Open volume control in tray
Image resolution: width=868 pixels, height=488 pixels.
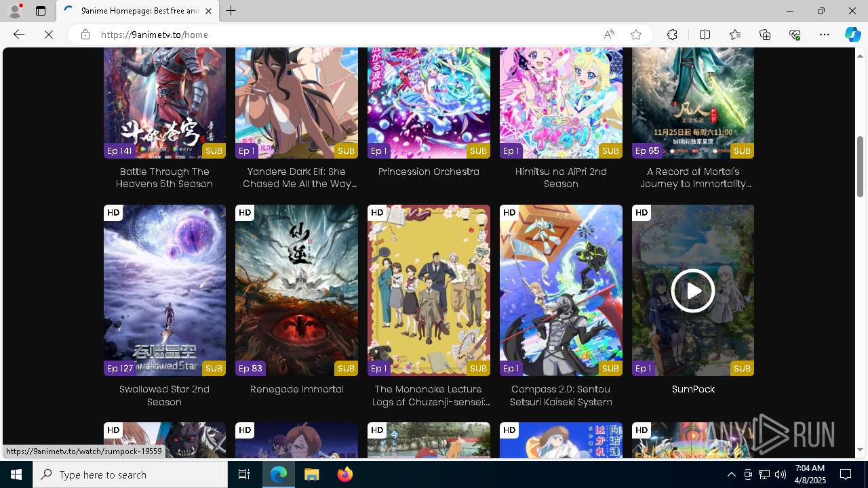tap(781, 474)
